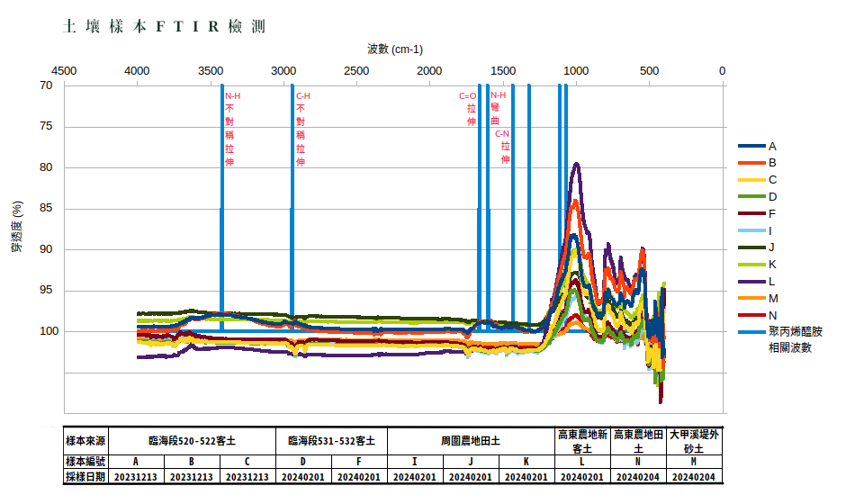This screenshot has height=504, width=846.
Task: Click the blue vertical marker line near 3400
Action: coord(221,208)
